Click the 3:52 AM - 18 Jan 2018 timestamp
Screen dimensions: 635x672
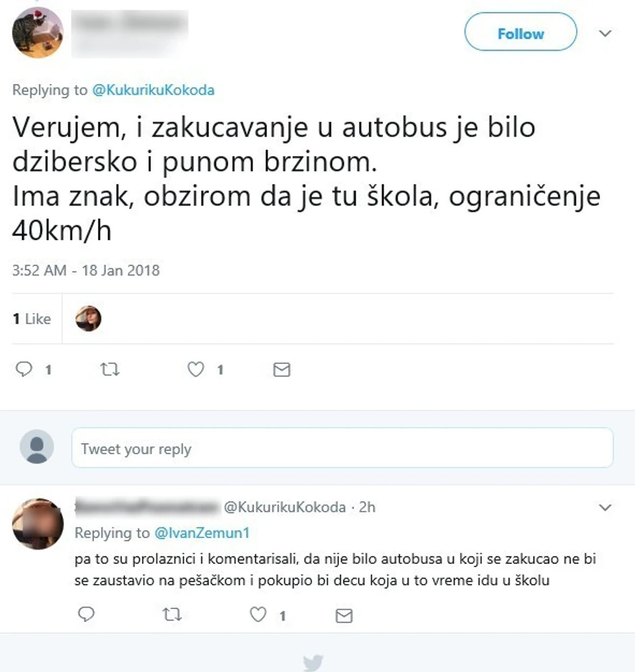click(x=86, y=270)
